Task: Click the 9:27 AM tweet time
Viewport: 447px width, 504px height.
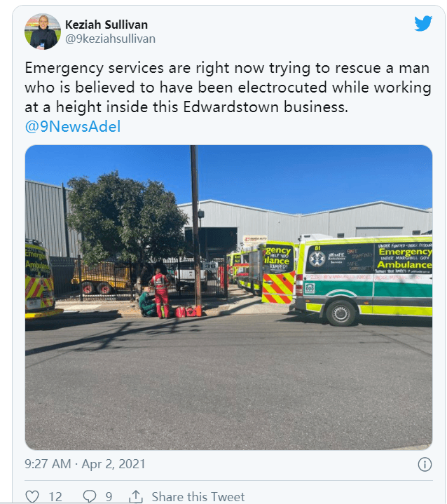Action: coord(48,464)
